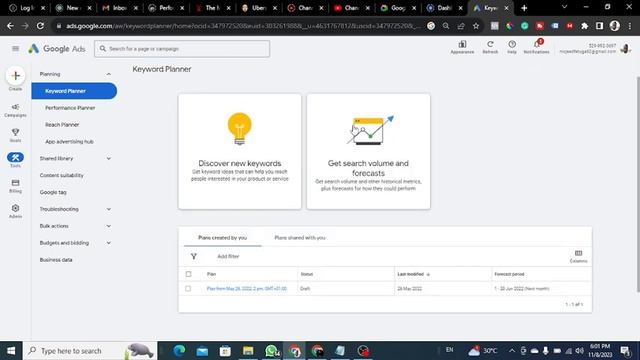Click the filter funnel icon
The width and height of the screenshot is (640, 360).
(x=194, y=256)
